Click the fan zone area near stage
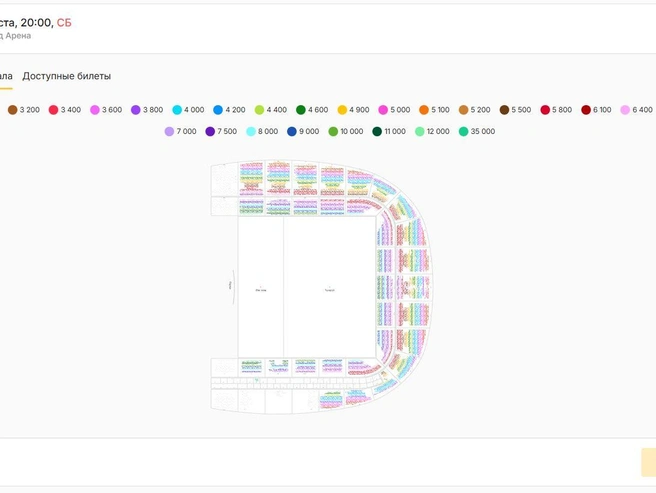Image resolution: width=656 pixels, height=493 pixels. coord(261,287)
